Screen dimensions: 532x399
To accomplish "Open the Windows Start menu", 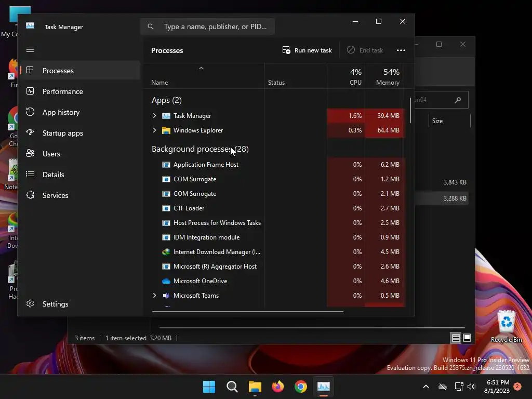I will point(209,387).
